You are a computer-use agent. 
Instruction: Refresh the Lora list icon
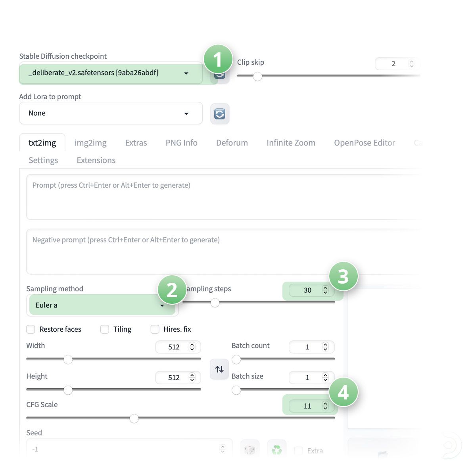point(220,114)
